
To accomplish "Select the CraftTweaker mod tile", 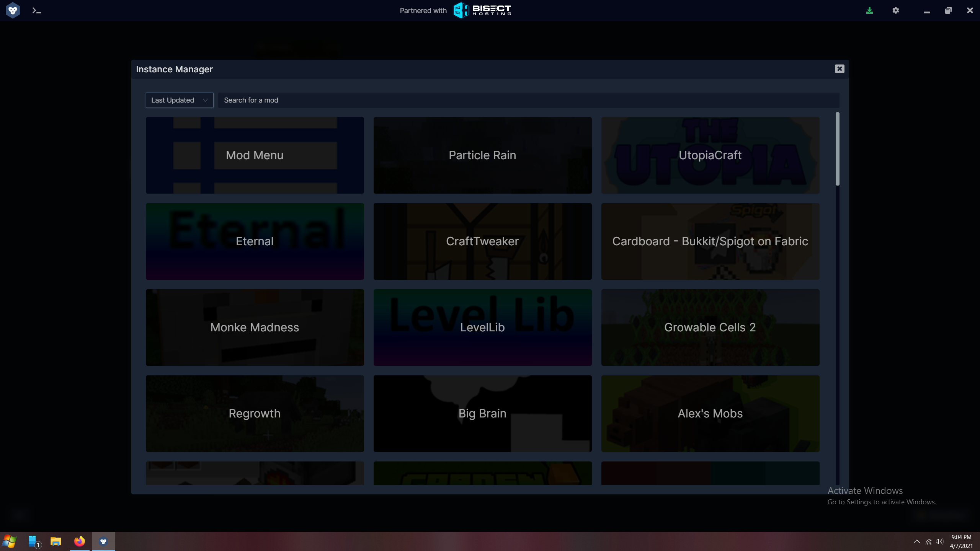I will [482, 241].
